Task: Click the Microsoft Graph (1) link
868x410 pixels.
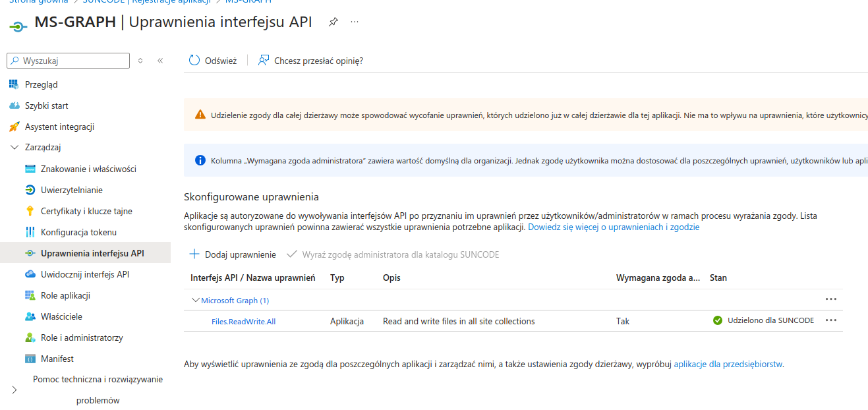Action: click(235, 300)
